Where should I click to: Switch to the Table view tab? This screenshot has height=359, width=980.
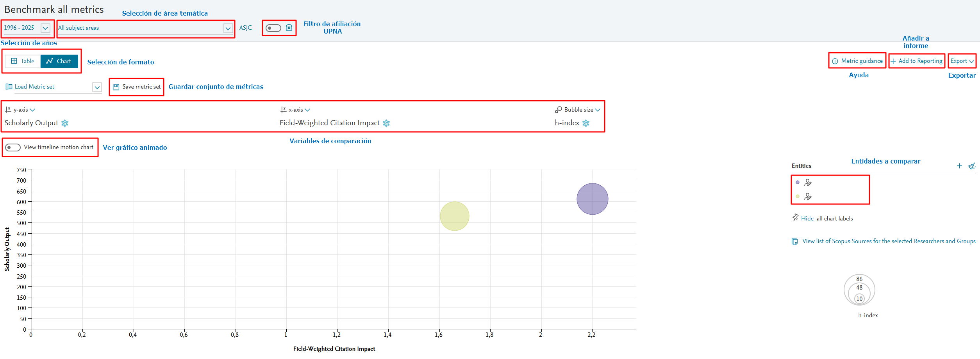click(23, 61)
